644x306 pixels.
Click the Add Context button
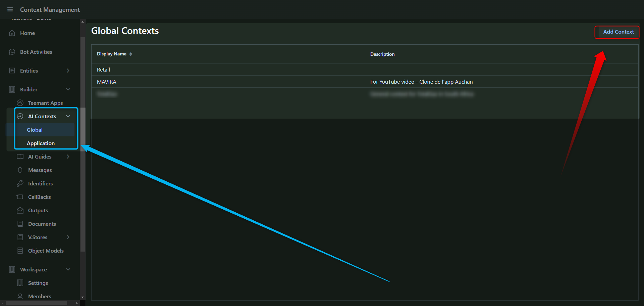point(618,32)
